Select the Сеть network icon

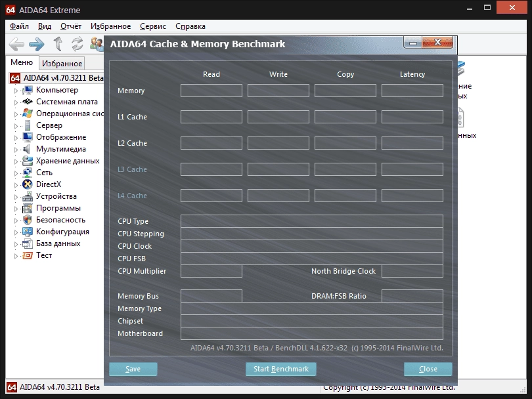[x=28, y=173]
